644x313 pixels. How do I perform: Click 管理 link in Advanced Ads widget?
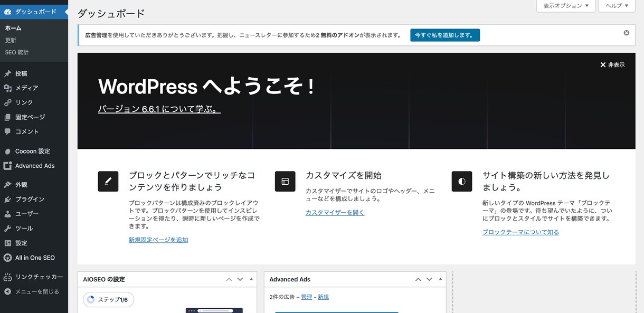pos(307,297)
